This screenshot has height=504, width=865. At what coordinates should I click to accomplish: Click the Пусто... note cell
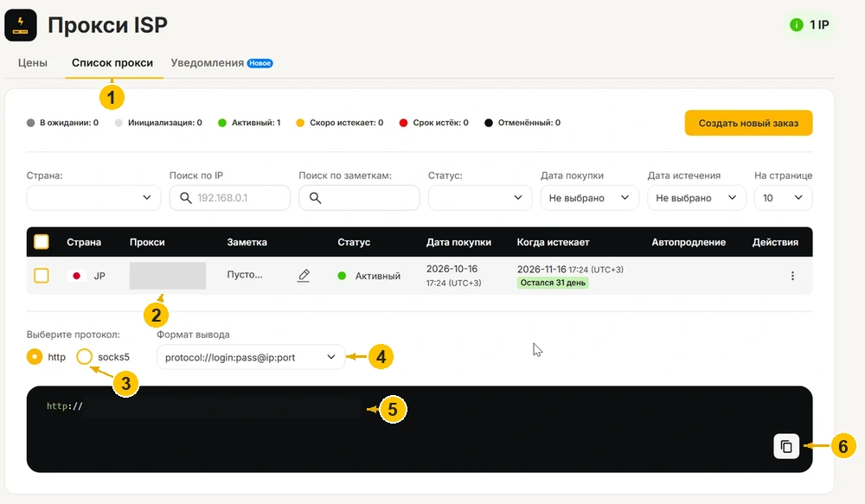[245, 275]
